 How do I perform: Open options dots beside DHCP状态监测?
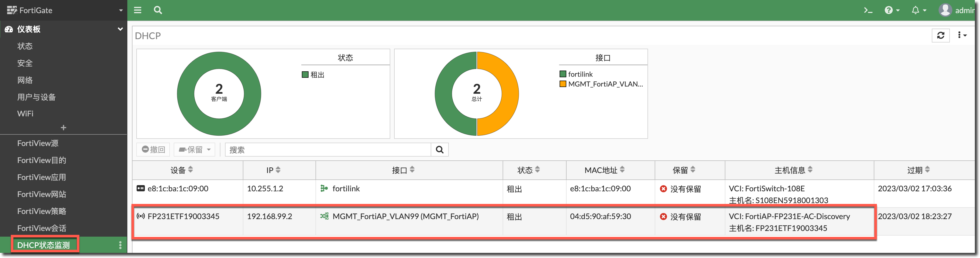[x=120, y=245]
